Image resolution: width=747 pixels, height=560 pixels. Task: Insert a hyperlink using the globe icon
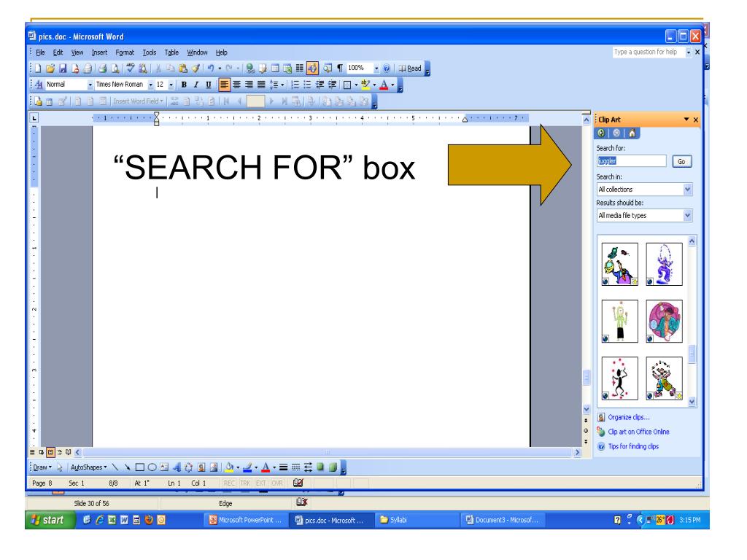pos(250,69)
